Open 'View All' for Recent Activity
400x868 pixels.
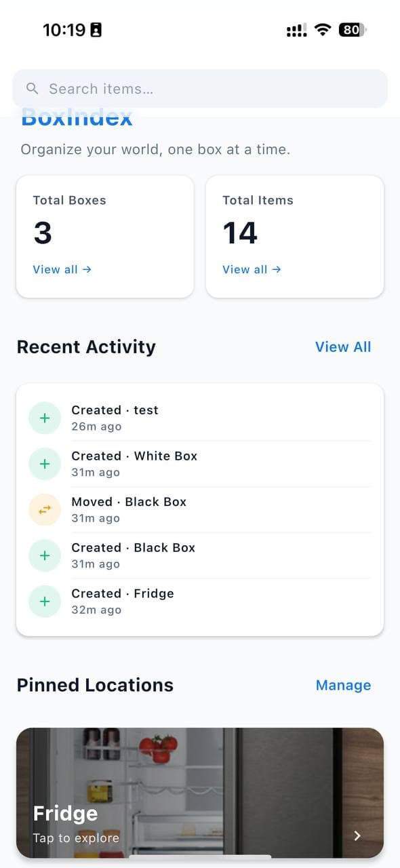[x=343, y=347]
